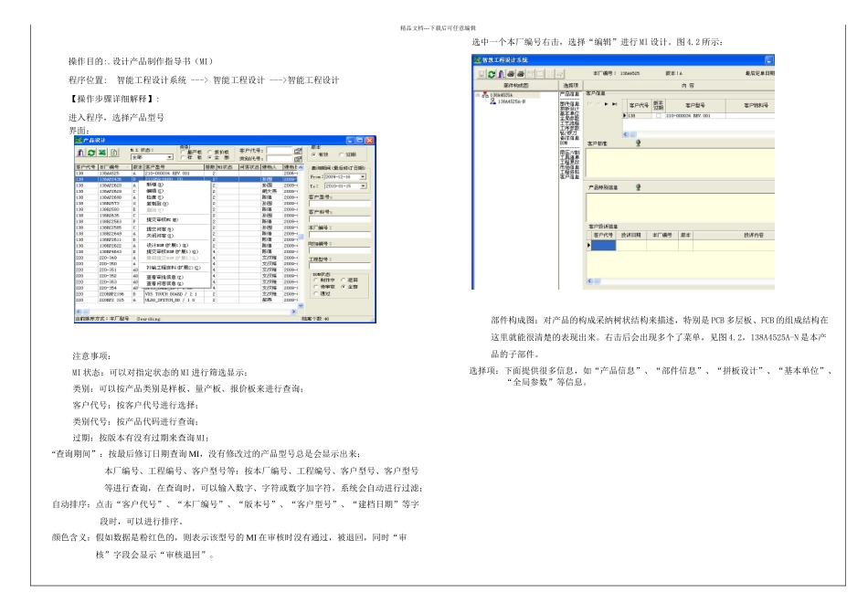Click into 客户型号 search field

340,204
